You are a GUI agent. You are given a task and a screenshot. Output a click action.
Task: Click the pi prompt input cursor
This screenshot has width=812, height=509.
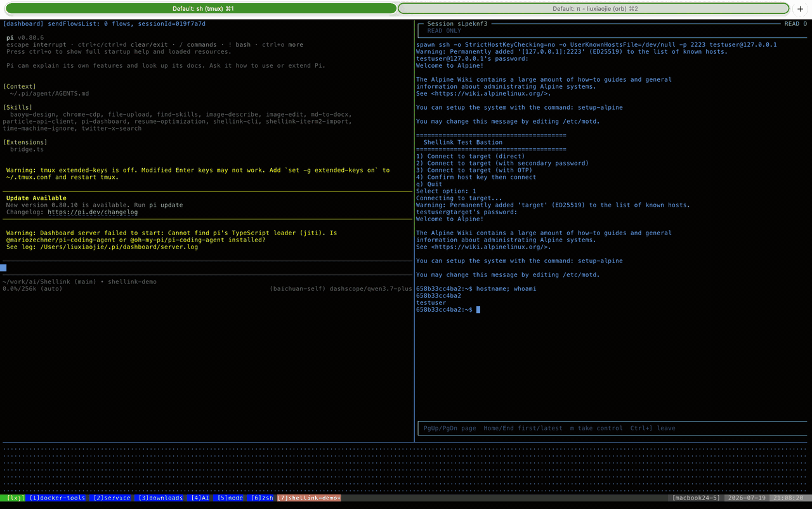pos(3,267)
